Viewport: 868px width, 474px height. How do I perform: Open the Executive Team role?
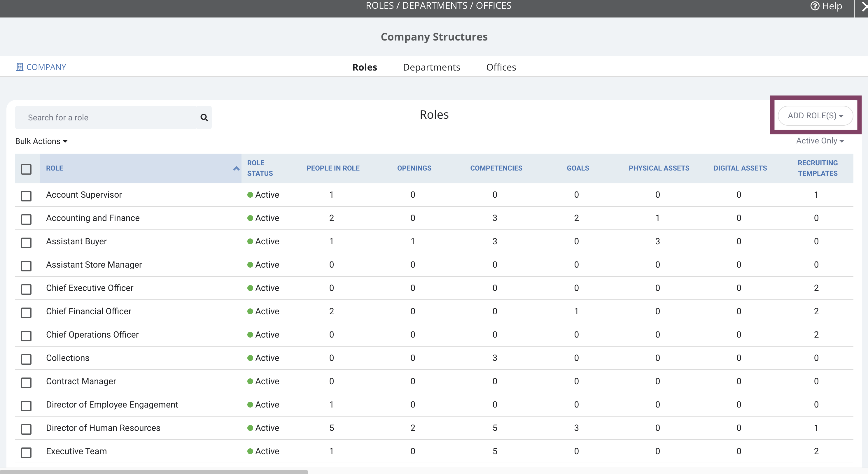76,451
